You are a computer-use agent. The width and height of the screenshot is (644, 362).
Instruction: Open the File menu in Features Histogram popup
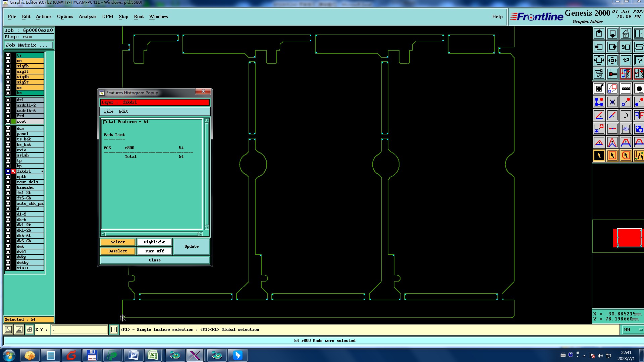coord(109,111)
